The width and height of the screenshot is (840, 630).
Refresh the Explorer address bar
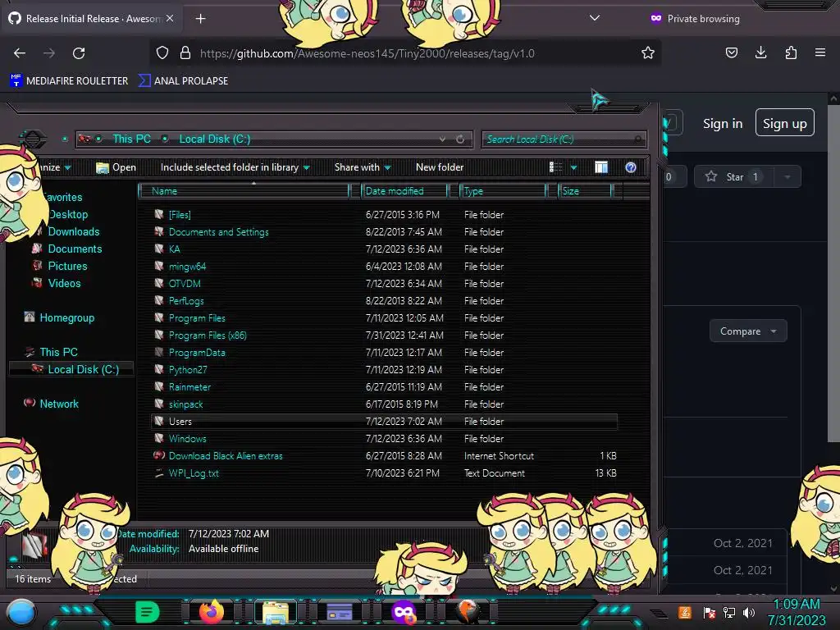(460, 139)
